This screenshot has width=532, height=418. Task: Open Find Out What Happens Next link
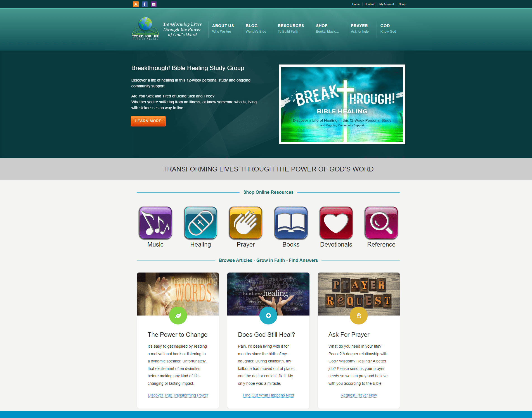(x=268, y=395)
